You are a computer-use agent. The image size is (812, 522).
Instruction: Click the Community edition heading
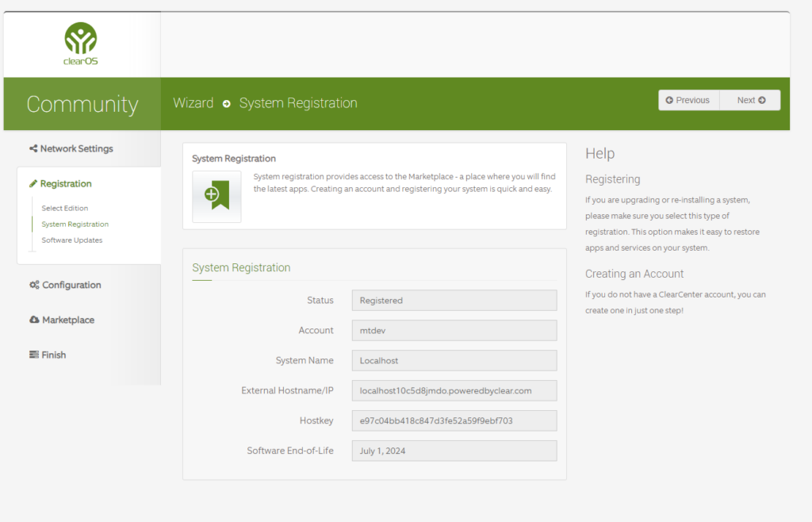pos(82,104)
